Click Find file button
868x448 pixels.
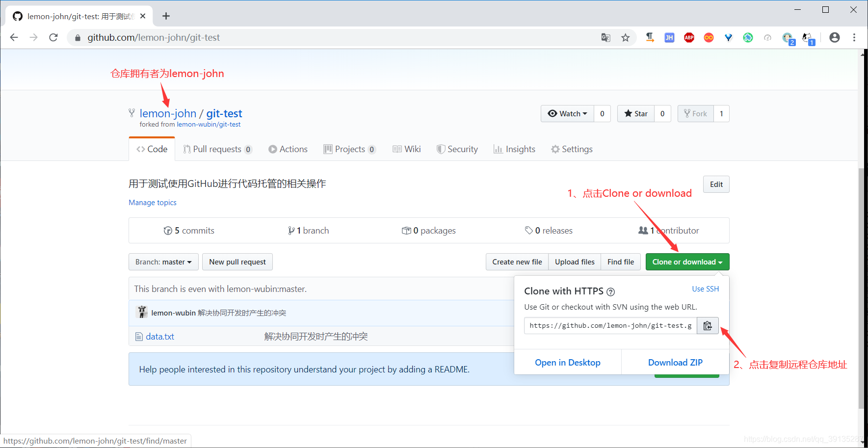tap(621, 262)
